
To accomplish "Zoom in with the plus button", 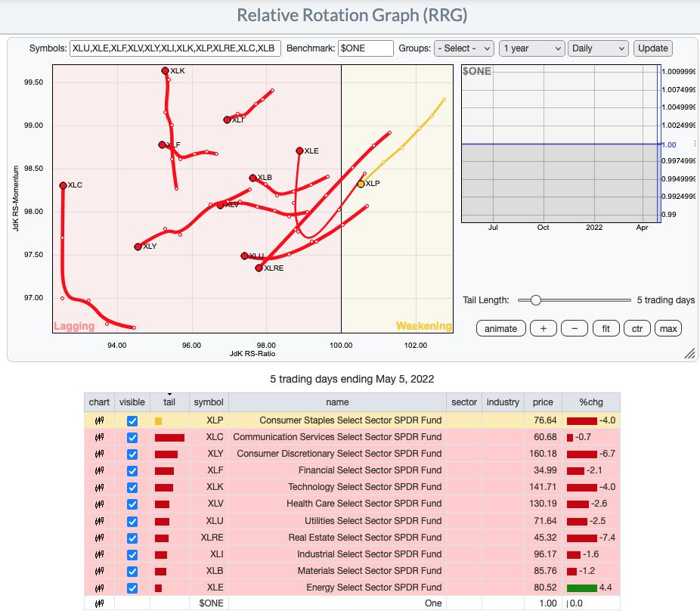I will pos(544,329).
